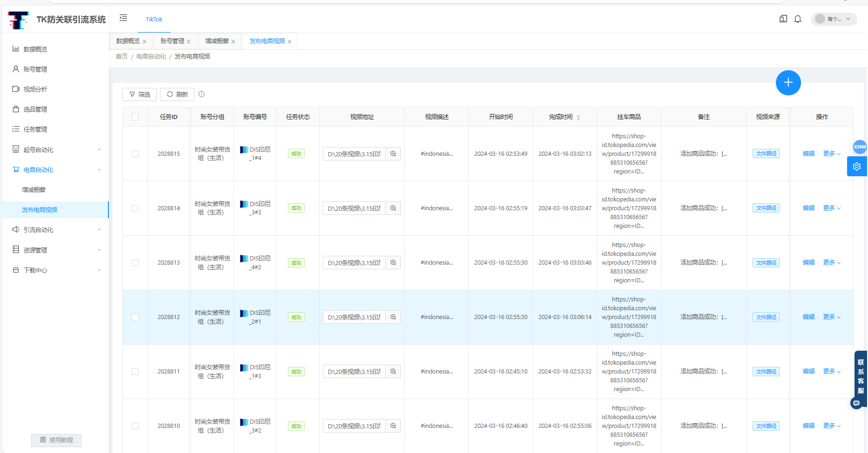Click the video path input for task 2028810
Image resolution: width=868 pixels, height=453 pixels.
pos(354,426)
